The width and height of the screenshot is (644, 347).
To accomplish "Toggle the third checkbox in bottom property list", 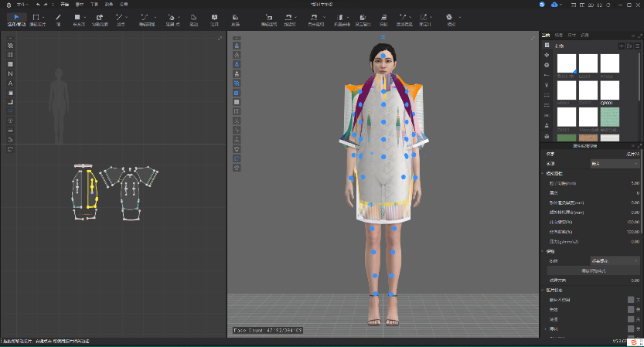I will click(x=631, y=318).
